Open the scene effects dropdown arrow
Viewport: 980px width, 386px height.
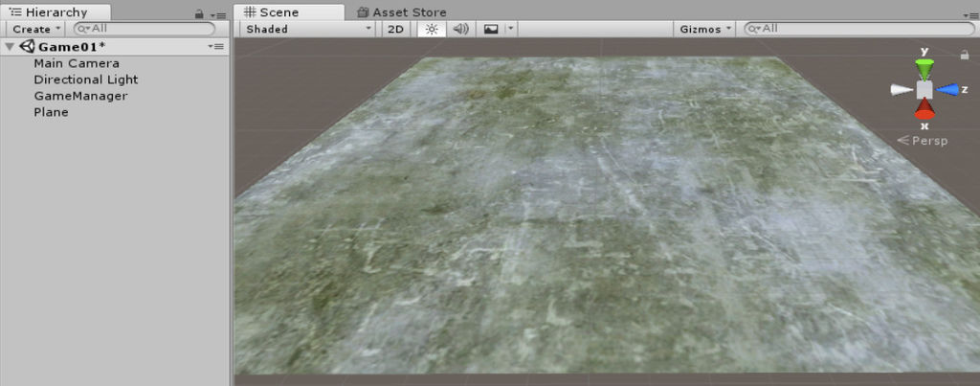pyautogui.click(x=511, y=29)
